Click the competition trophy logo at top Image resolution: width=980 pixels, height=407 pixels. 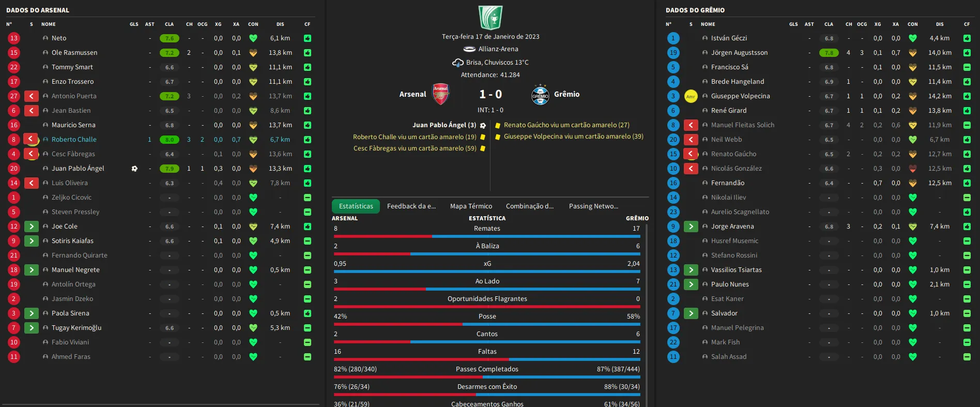click(490, 17)
